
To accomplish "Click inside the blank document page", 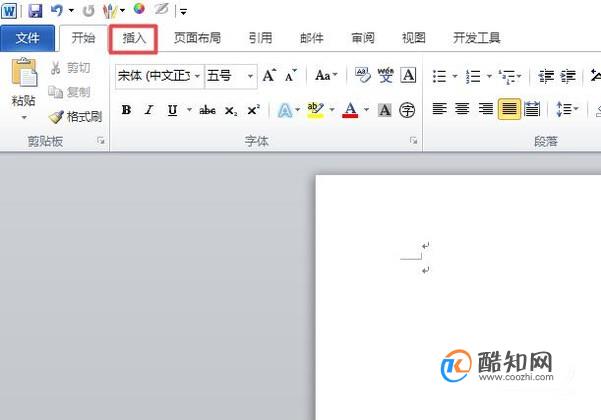I will 458,297.
